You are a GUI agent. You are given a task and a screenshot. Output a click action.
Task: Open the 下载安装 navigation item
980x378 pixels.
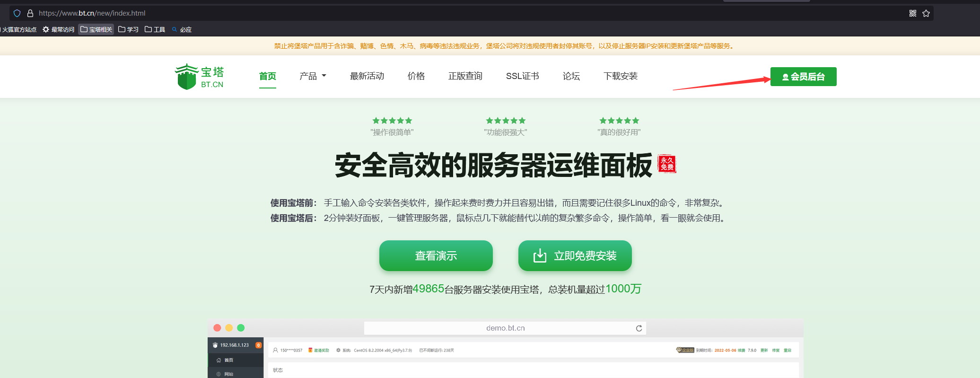621,76
